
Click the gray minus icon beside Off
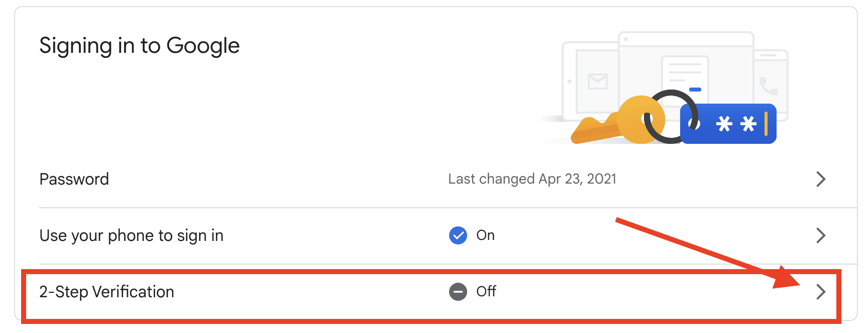tap(458, 292)
